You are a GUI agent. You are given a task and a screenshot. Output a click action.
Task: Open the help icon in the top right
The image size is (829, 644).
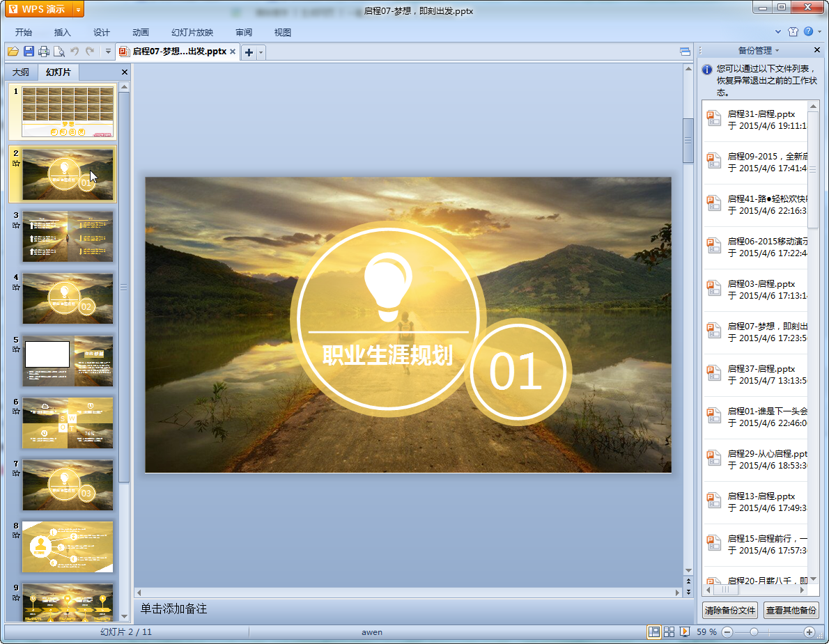pyautogui.click(x=808, y=31)
